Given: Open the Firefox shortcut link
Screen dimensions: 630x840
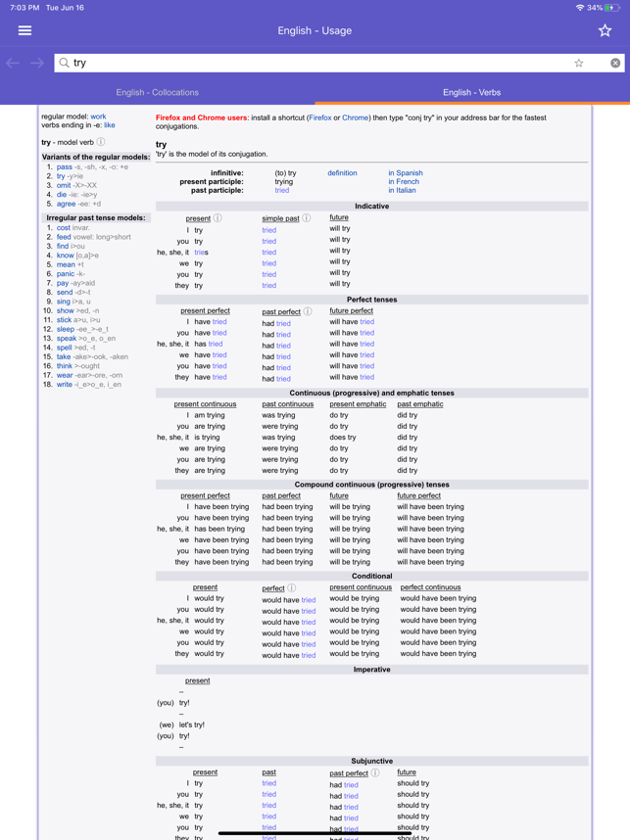Looking at the screenshot, I should click(x=320, y=117).
